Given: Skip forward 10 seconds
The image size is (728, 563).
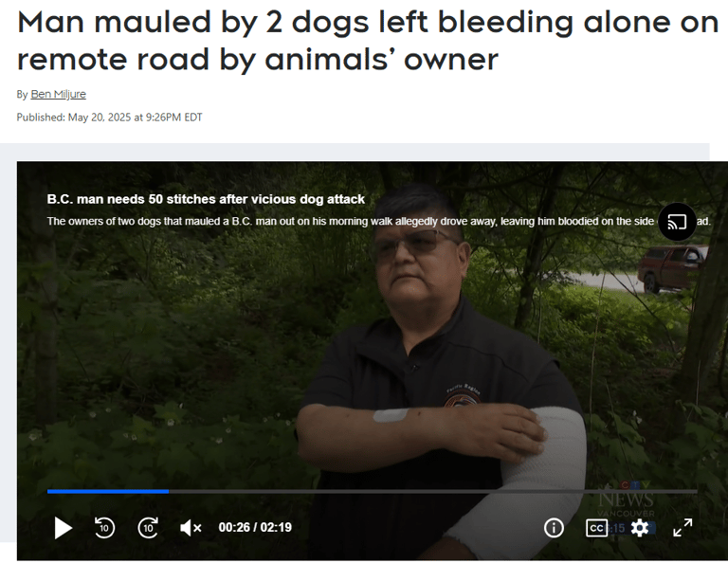Looking at the screenshot, I should (148, 527).
